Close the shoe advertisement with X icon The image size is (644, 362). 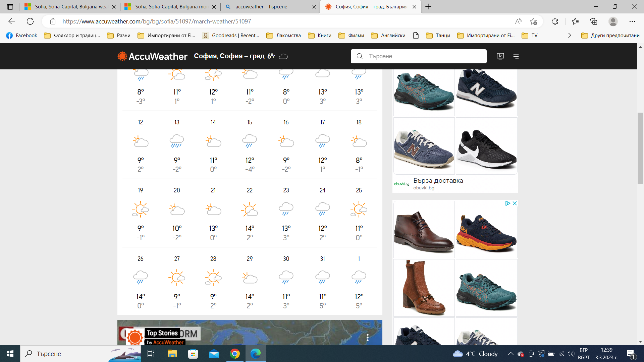515,203
